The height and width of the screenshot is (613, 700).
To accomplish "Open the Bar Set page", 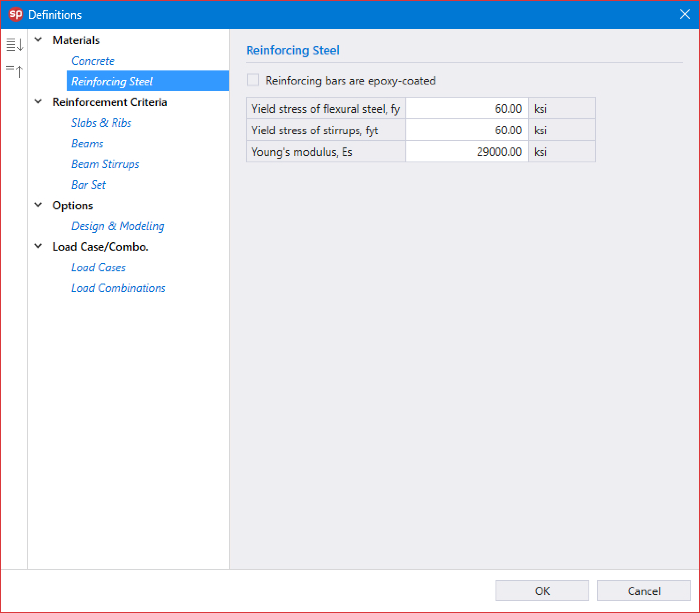I will pyautogui.click(x=89, y=185).
